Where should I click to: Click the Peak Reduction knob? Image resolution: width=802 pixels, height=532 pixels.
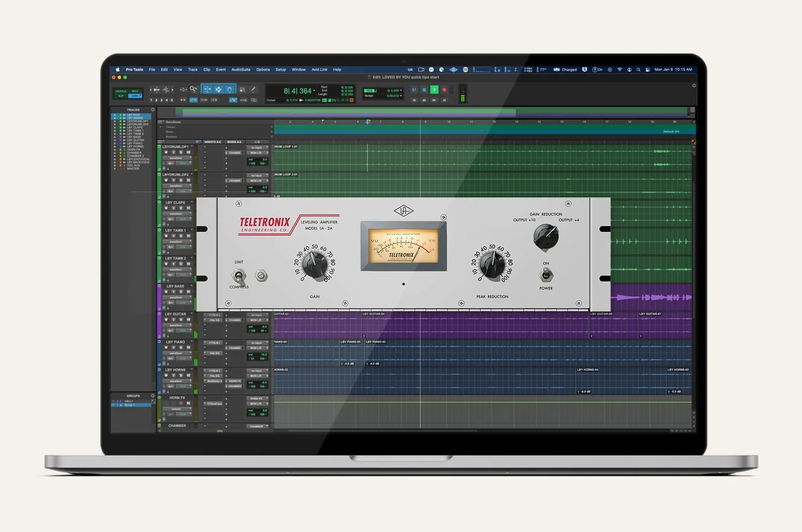491,264
